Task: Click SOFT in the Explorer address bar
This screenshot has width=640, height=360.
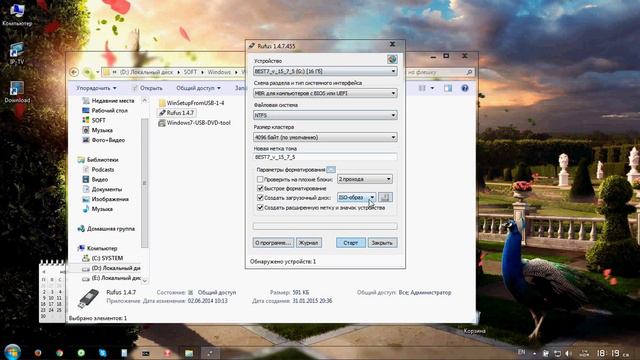Action: tap(190, 72)
